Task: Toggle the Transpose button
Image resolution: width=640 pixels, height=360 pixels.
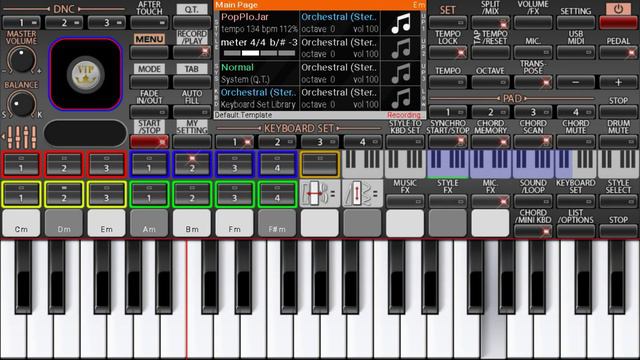Action: point(533,82)
